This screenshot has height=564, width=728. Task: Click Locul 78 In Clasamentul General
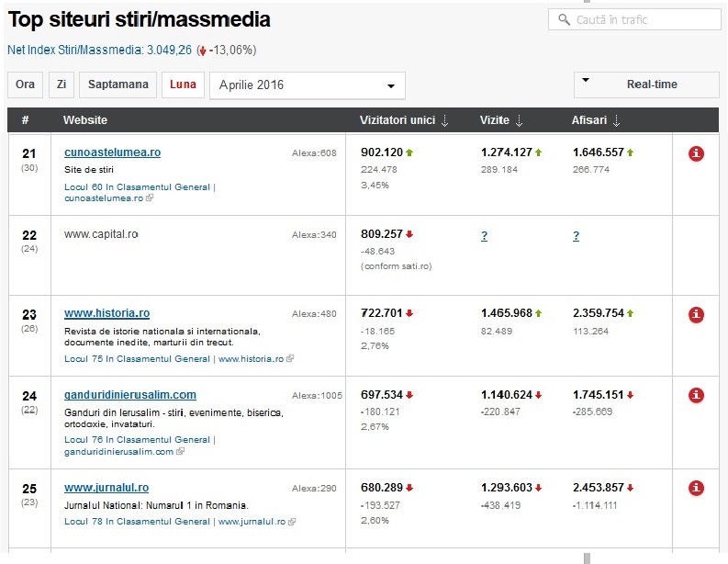pyautogui.click(x=137, y=522)
